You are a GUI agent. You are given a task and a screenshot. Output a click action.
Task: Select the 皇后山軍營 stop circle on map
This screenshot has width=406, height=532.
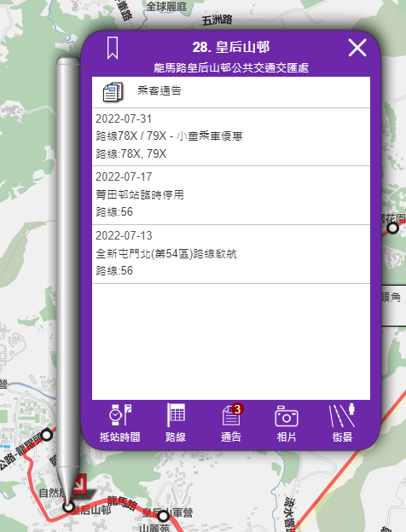163,516
